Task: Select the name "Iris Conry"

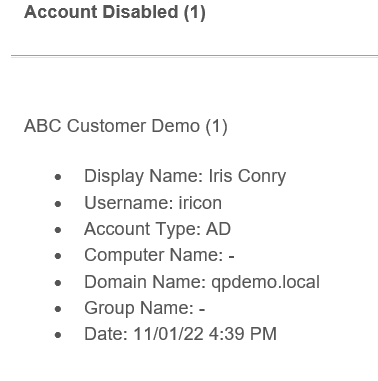Action: (x=247, y=176)
